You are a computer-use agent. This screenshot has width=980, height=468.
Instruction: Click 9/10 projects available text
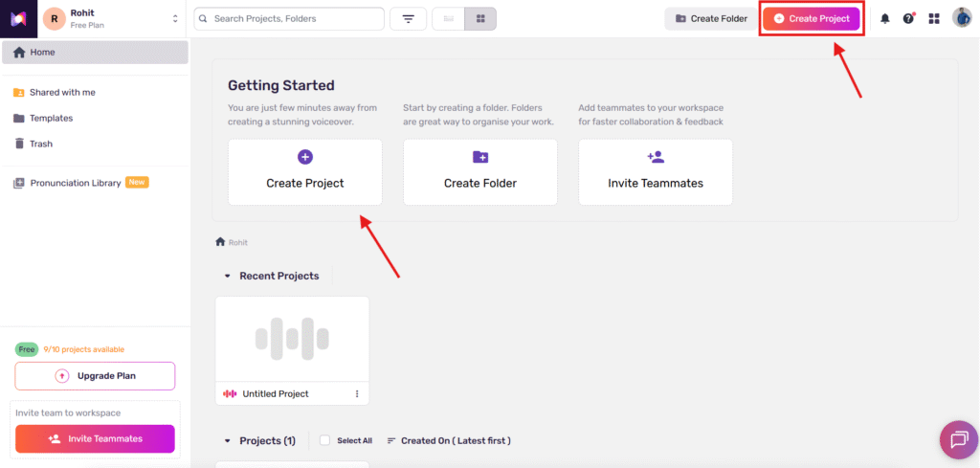[x=84, y=349]
